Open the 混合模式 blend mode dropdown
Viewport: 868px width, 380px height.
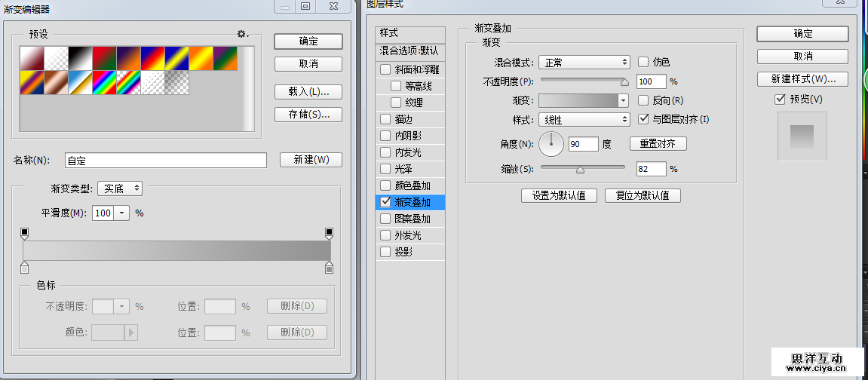584,62
